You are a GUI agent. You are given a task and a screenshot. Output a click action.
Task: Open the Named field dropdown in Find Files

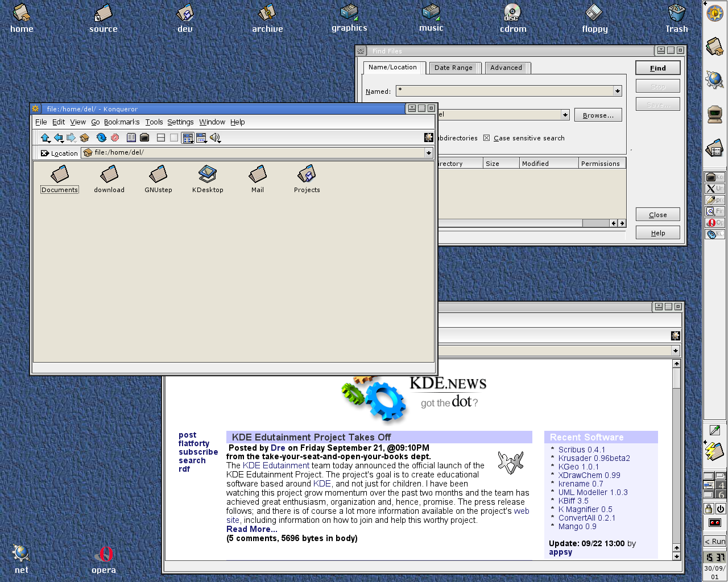pos(617,91)
